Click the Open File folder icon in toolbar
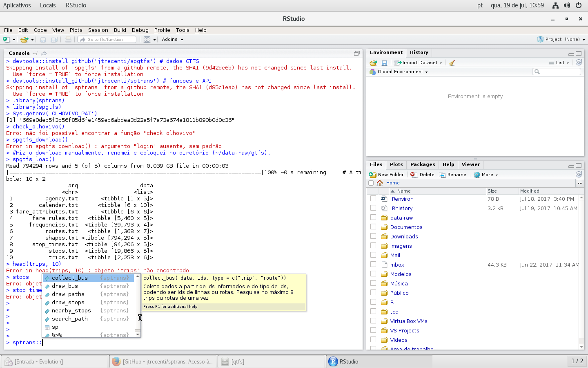Screen dimensions: 588x368 click(x=24, y=40)
